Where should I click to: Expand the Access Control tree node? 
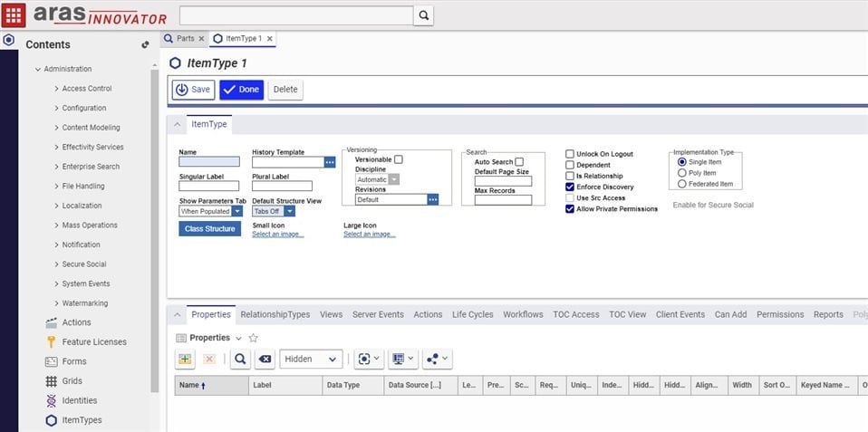coord(56,89)
